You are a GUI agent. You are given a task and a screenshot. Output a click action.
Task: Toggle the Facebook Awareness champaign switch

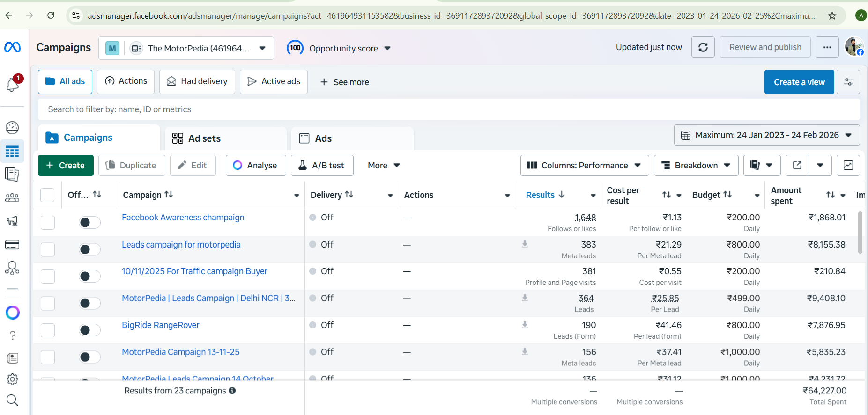pyautogui.click(x=89, y=222)
